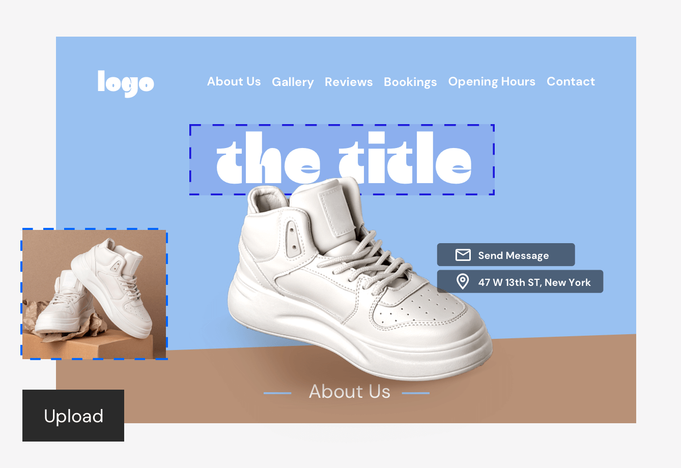Viewport: 681px width, 468px height.
Task: Open the Contact navigation link
Action: 571,82
